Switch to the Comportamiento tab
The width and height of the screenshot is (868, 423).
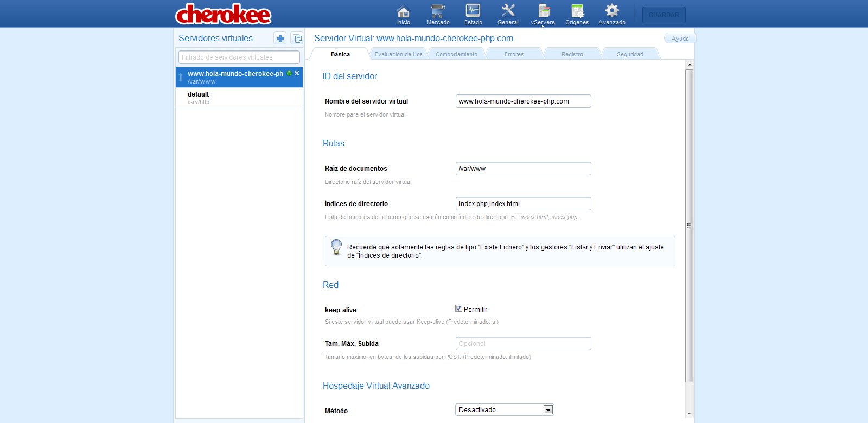click(456, 54)
